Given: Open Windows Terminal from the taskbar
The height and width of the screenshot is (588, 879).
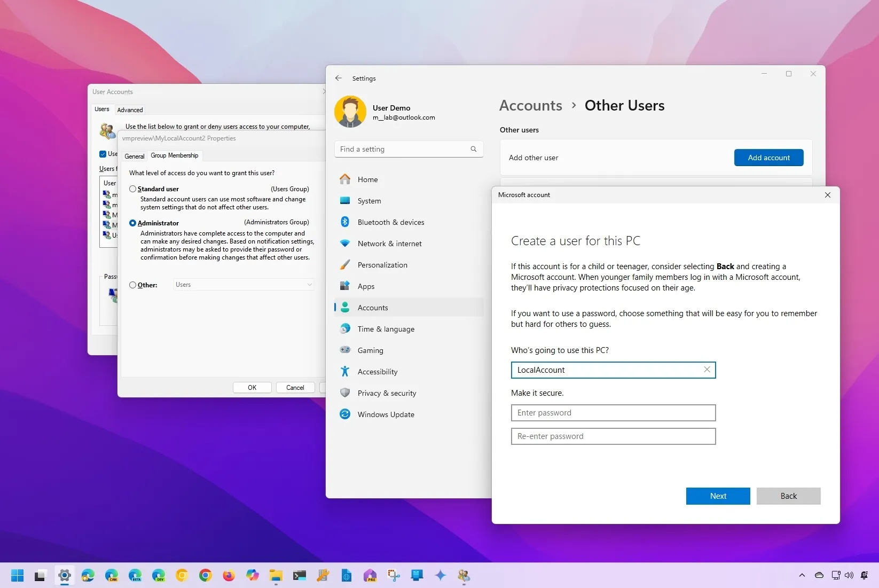Looking at the screenshot, I should click(x=299, y=576).
